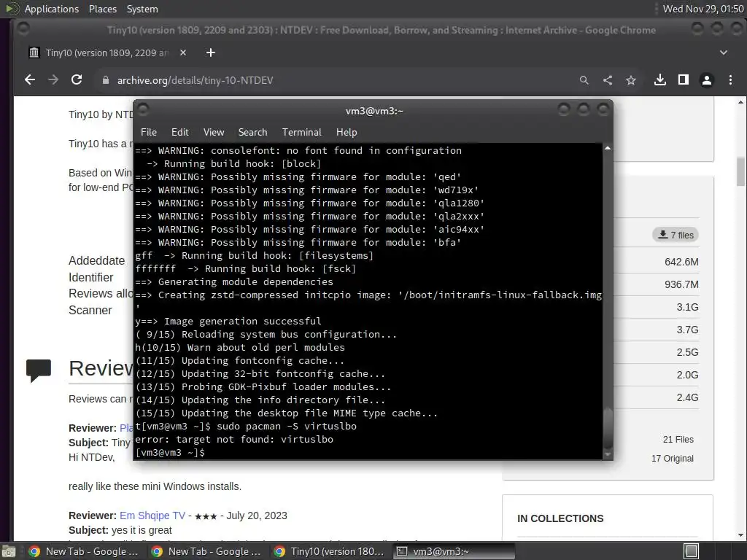This screenshot has height=560, width=747.
Task: Open the Chrome downloads icon
Action: tap(659, 80)
